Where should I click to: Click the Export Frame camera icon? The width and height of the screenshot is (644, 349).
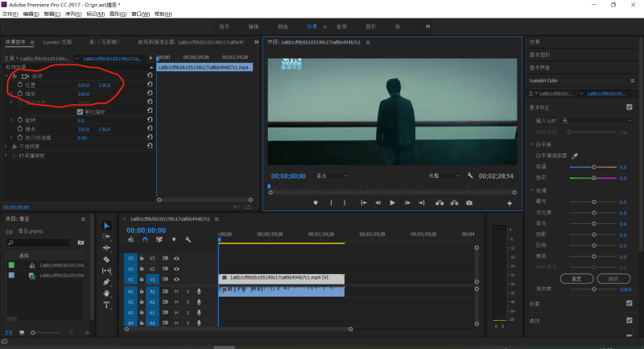coord(469,202)
